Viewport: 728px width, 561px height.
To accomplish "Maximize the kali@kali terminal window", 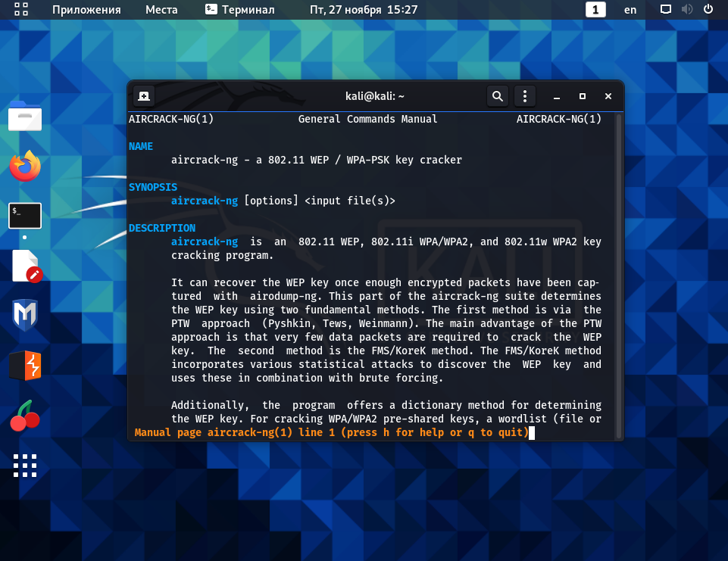I will coord(583,96).
